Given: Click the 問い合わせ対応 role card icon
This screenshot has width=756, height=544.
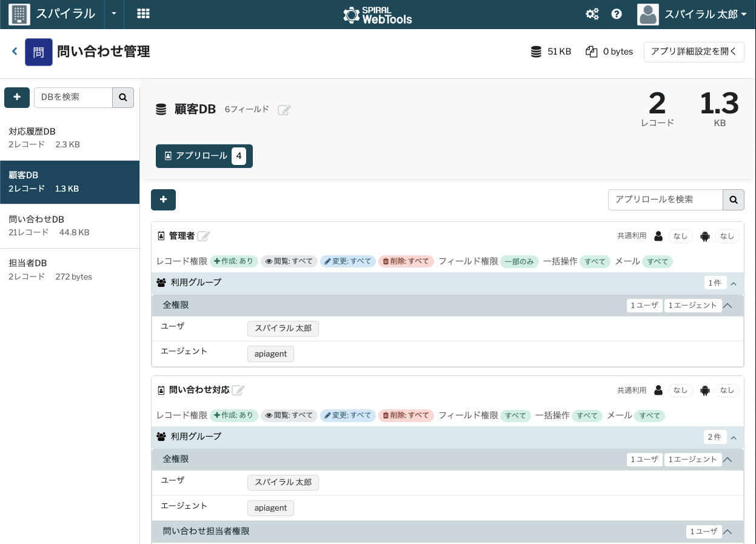Looking at the screenshot, I should 161,391.
